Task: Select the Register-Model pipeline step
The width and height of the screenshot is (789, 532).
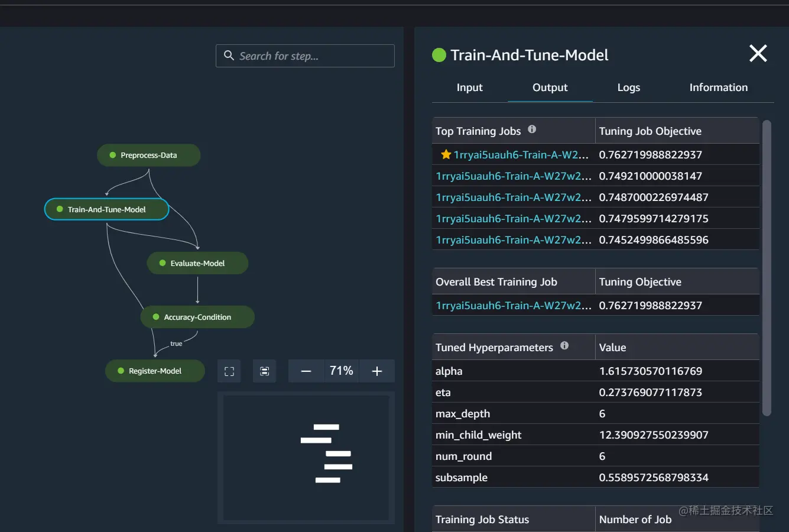Action: coord(155,371)
